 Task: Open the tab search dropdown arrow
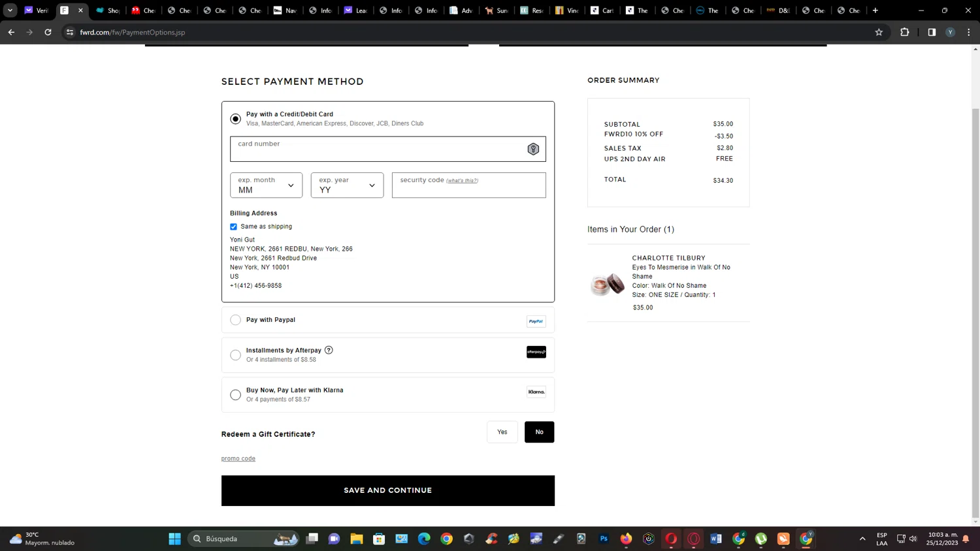[10, 10]
